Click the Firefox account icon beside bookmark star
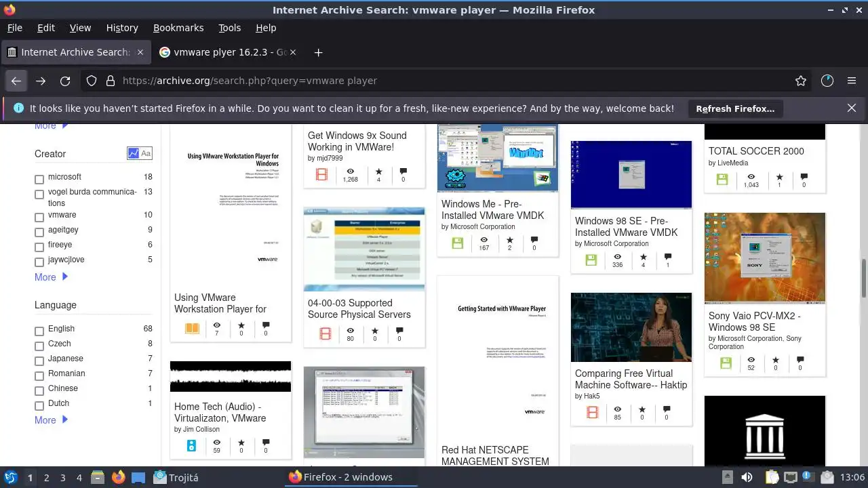The height and width of the screenshot is (488, 868). (x=827, y=81)
